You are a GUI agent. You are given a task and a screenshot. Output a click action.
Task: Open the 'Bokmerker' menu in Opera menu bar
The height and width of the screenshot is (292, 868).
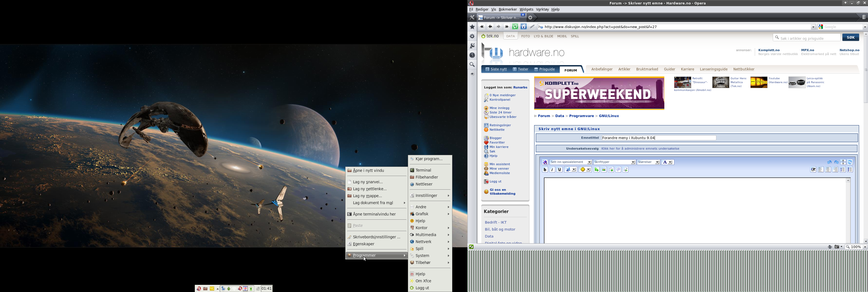pyautogui.click(x=507, y=9)
